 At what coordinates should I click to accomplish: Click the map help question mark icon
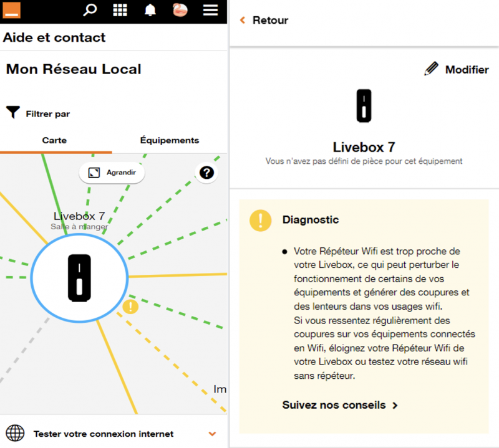tap(206, 173)
